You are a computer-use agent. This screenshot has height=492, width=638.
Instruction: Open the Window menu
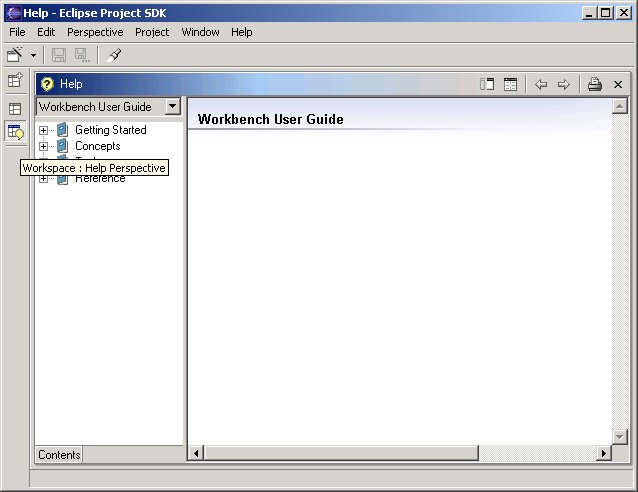pos(200,32)
